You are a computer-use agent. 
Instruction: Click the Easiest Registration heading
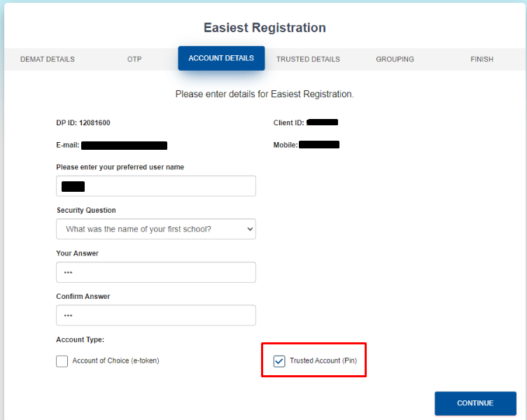point(265,28)
